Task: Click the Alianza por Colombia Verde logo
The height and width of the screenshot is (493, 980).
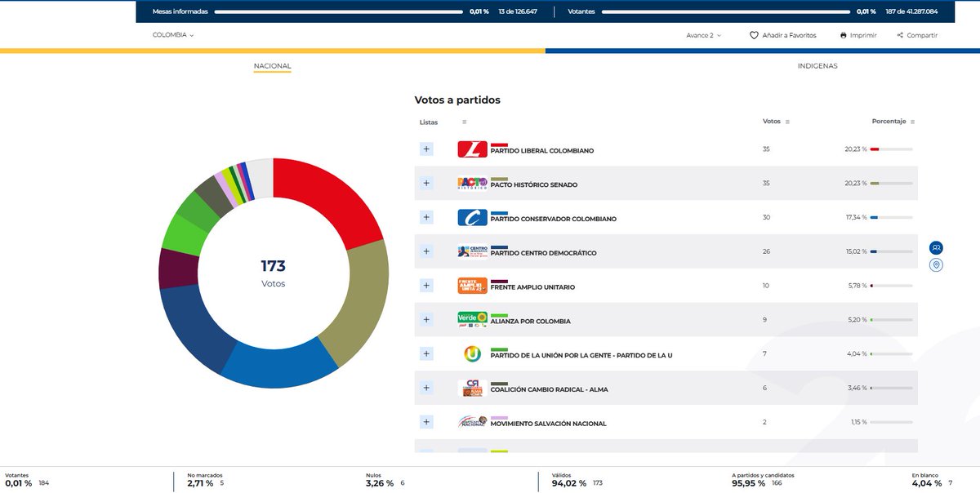Action: click(472, 319)
